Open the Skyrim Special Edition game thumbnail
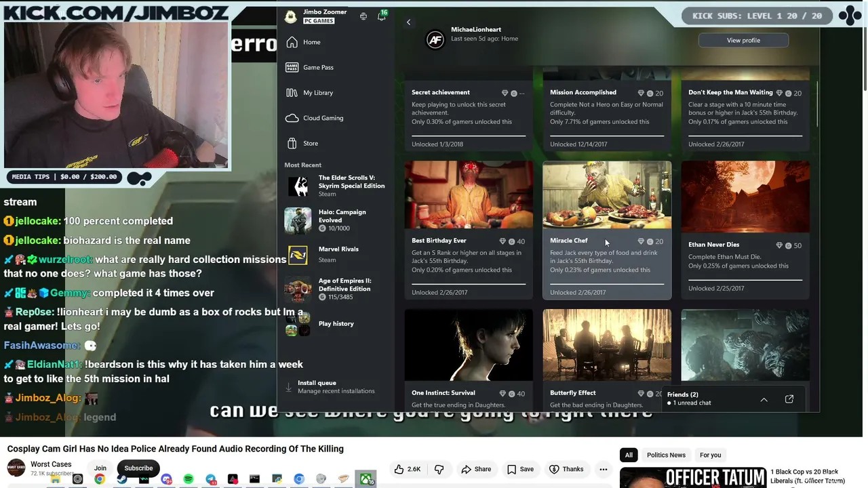The height and width of the screenshot is (488, 868). tap(298, 186)
